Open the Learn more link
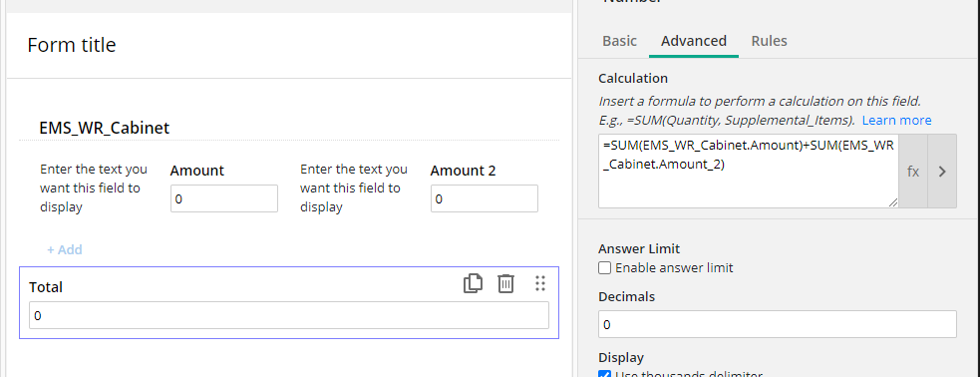Screen dimensions: 980x377 click(x=897, y=120)
